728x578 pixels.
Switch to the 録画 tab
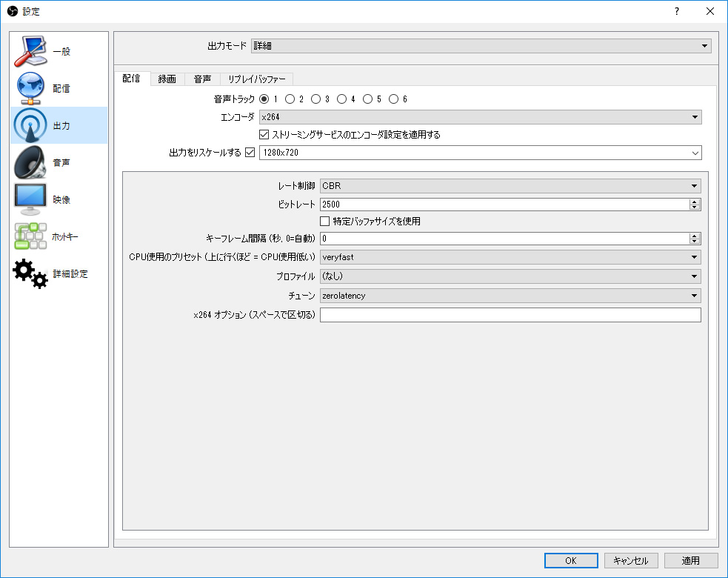click(x=167, y=79)
